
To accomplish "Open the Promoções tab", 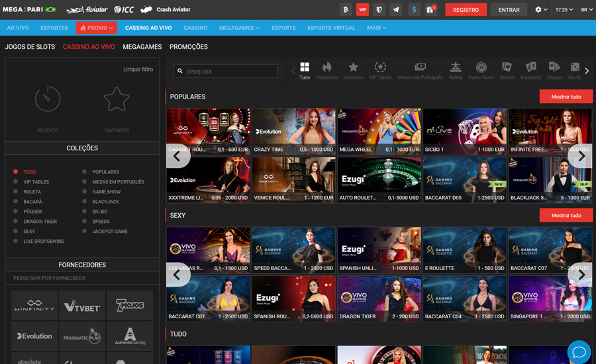I will click(x=189, y=47).
